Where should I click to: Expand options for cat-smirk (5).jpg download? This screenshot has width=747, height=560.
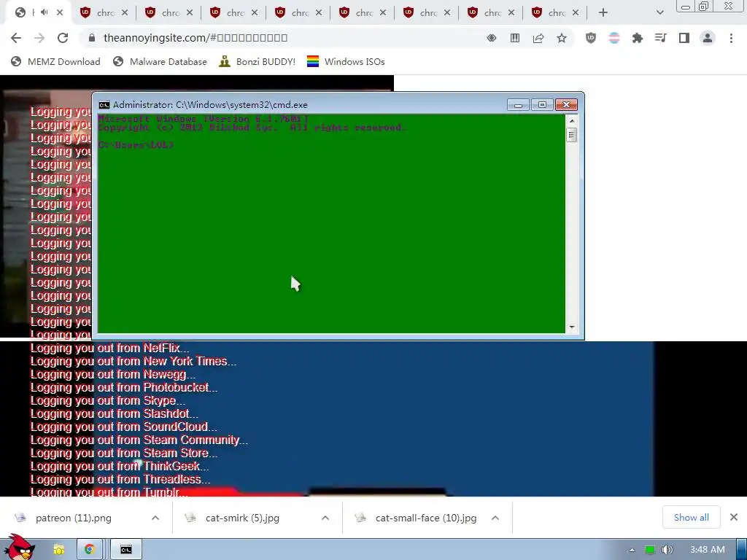click(325, 518)
